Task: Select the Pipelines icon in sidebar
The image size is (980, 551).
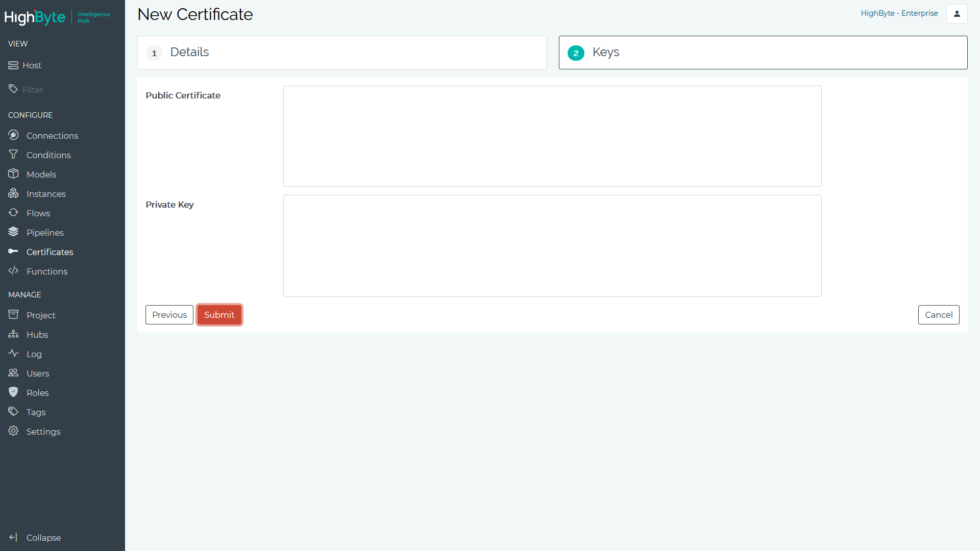Action: pos(13,232)
